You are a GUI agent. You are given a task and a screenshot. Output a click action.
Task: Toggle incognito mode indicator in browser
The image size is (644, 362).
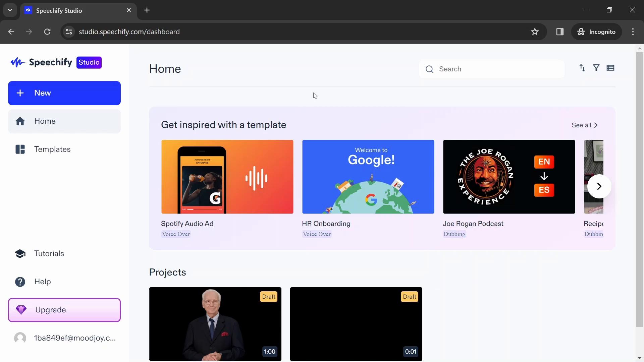click(x=597, y=32)
